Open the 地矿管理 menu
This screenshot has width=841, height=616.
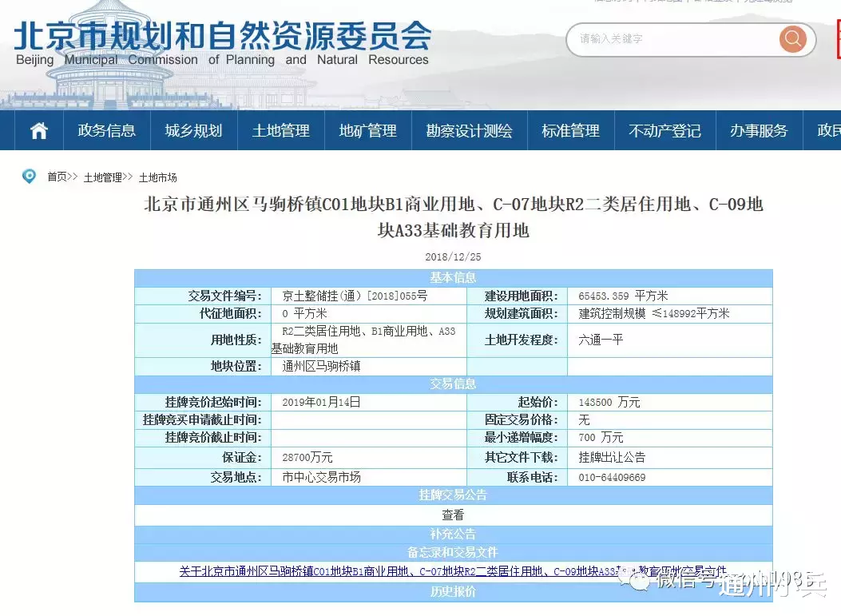click(x=367, y=130)
